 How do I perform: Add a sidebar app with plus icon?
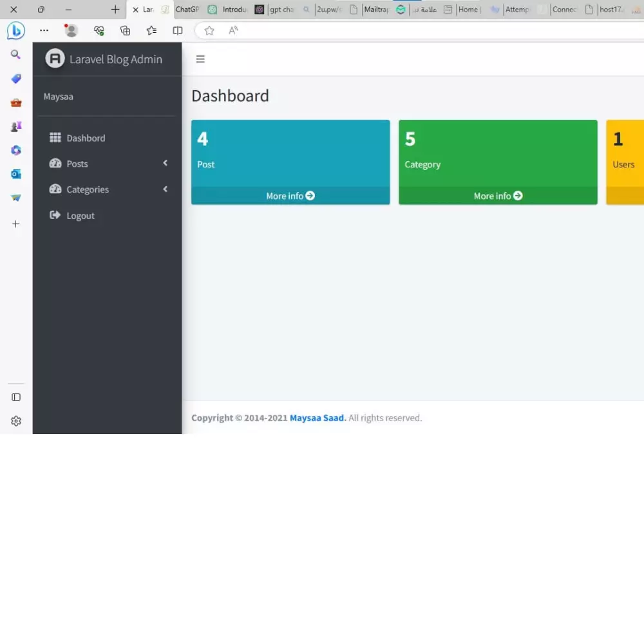tap(15, 224)
